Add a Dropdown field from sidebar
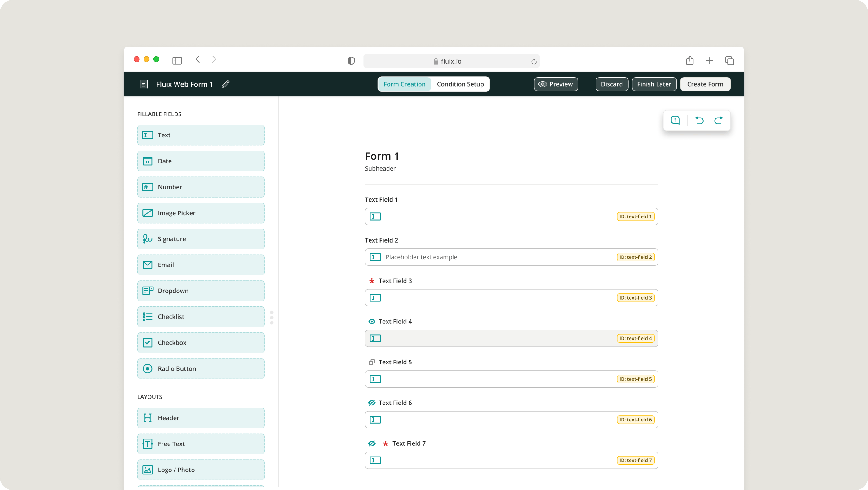The height and width of the screenshot is (490, 868). click(201, 291)
